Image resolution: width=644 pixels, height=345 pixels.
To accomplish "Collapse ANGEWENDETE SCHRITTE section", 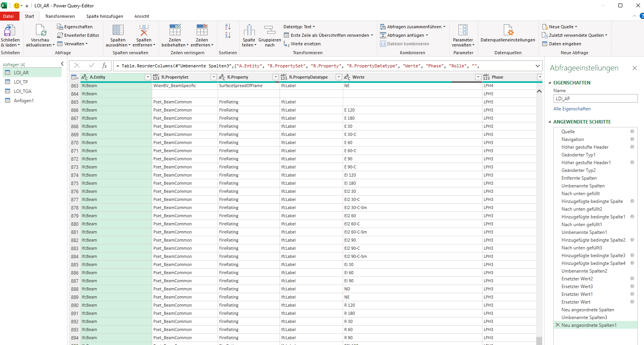I will [x=550, y=122].
